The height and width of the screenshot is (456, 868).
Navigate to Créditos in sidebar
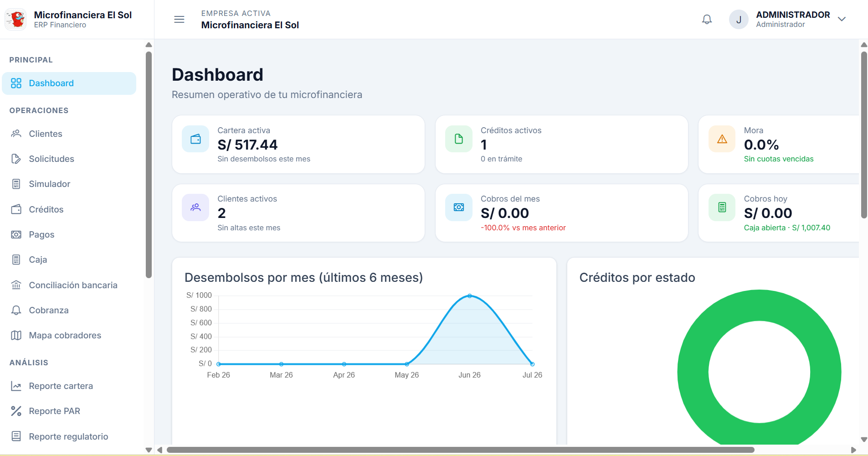click(69, 209)
